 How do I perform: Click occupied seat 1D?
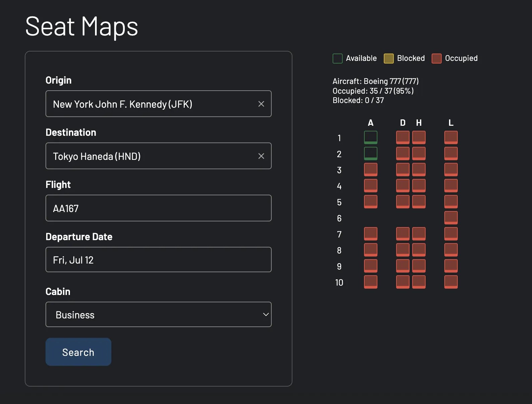coord(403,137)
